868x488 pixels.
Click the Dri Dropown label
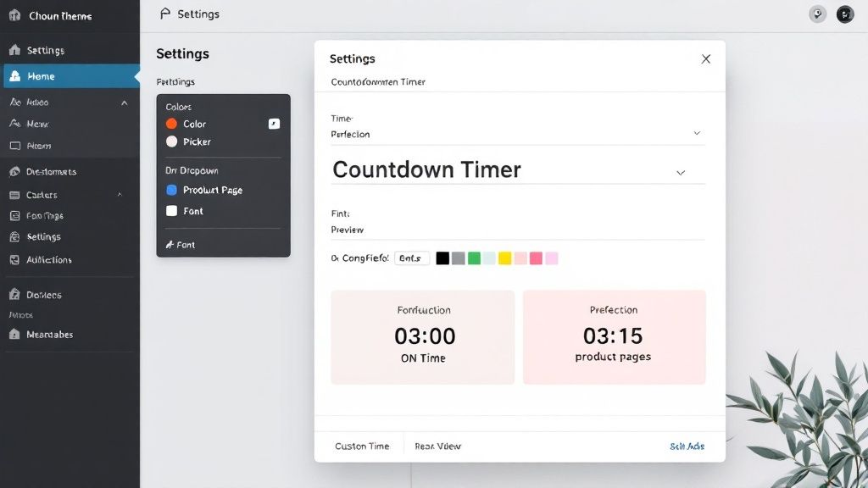[x=192, y=171]
